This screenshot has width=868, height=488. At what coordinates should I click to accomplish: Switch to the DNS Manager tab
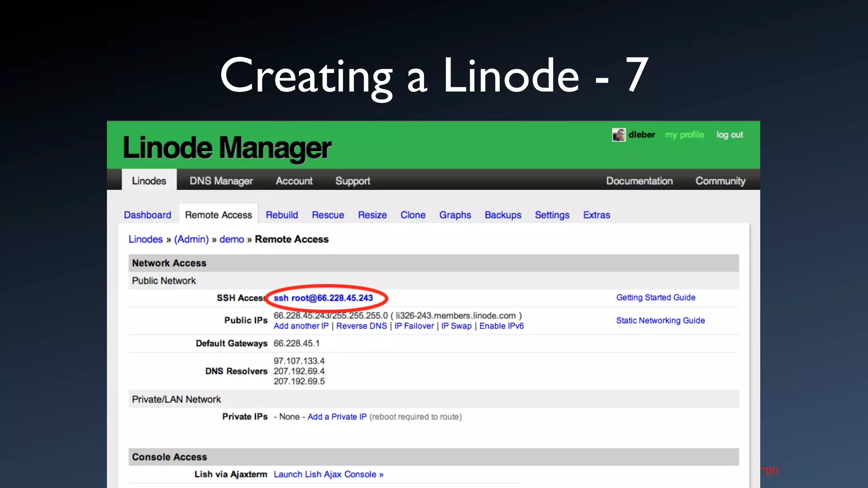221,181
